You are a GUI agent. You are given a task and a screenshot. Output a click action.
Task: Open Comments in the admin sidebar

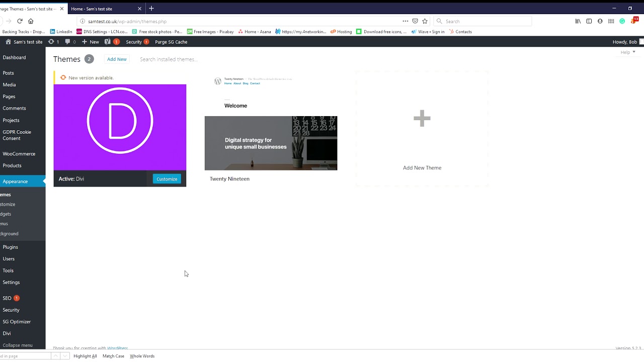coord(14,108)
